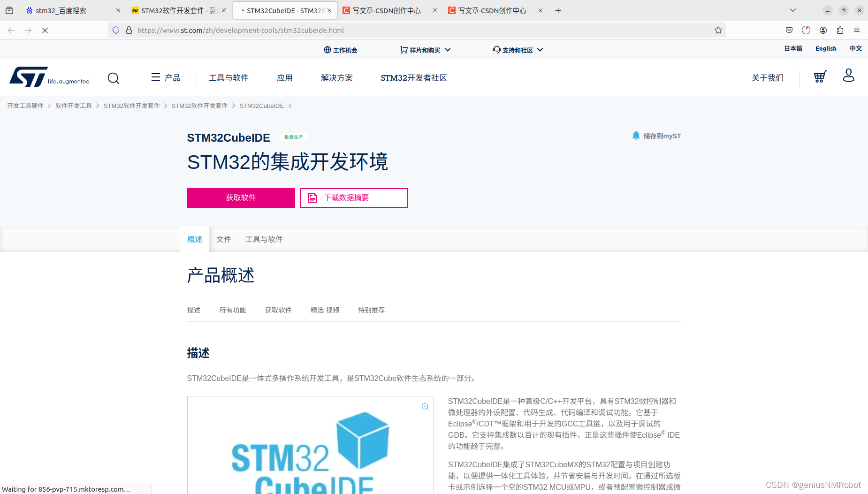Go forward with the browser forward arrow
The width and height of the screenshot is (868, 494).
coord(28,30)
